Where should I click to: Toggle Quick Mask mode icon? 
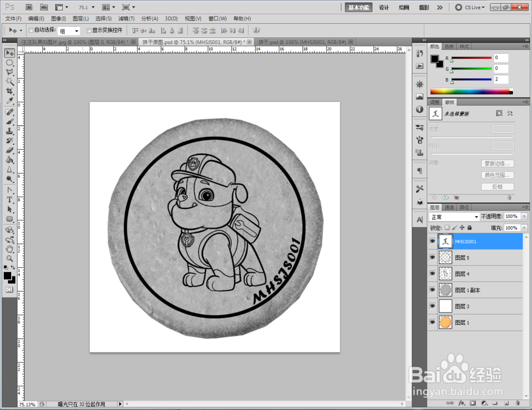[9, 290]
